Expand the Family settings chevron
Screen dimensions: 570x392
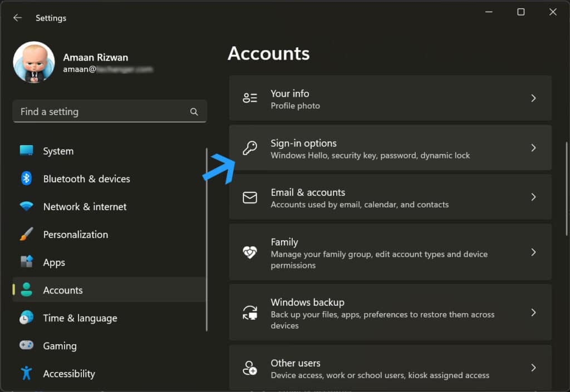[533, 252]
